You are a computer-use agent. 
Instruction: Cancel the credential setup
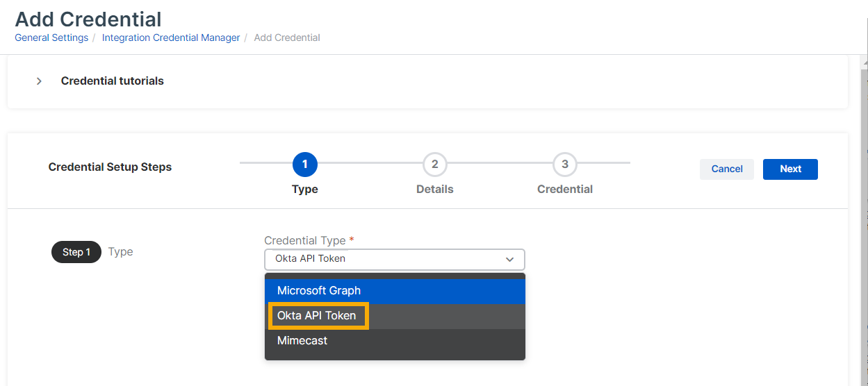click(x=727, y=169)
